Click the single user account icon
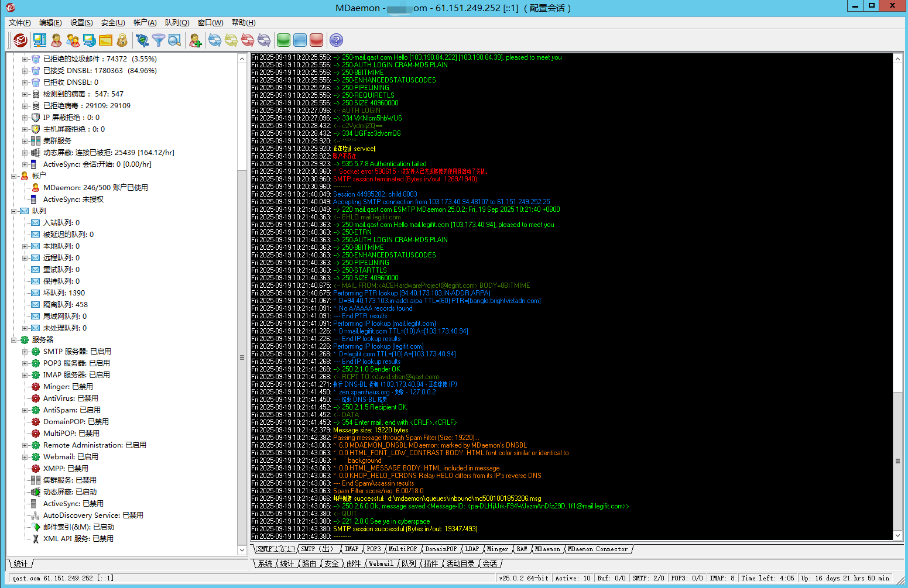Image resolution: width=908 pixels, height=588 pixels. coord(56,40)
